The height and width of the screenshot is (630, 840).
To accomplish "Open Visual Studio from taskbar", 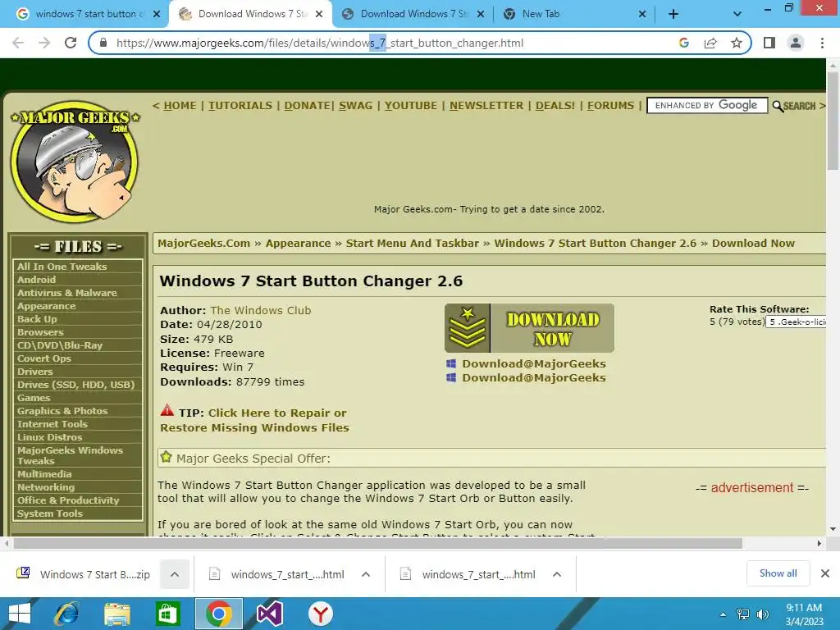I will point(269,614).
